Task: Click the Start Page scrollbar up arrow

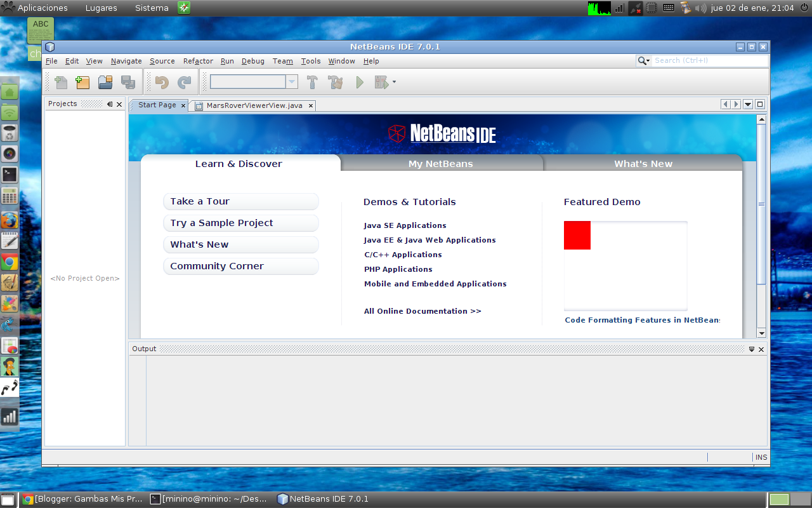Action: click(762, 119)
